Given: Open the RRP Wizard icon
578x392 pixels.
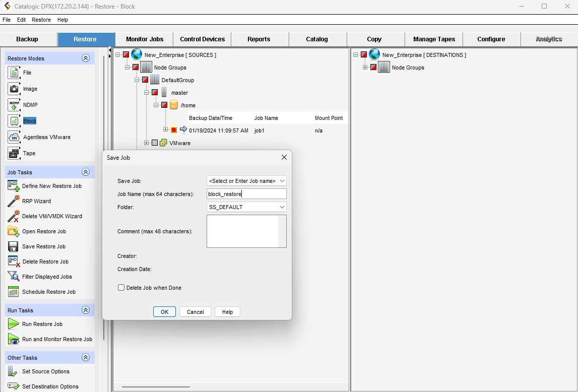Looking at the screenshot, I should (x=14, y=201).
